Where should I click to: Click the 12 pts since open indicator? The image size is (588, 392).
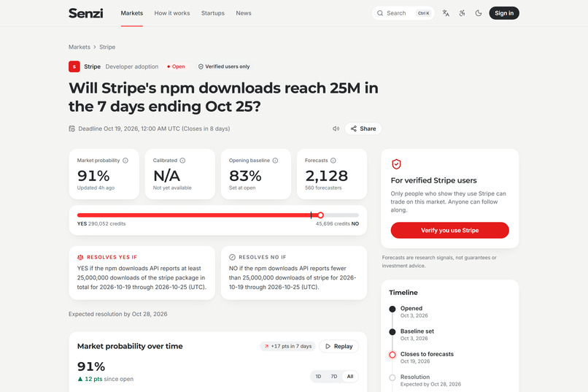coord(105,379)
